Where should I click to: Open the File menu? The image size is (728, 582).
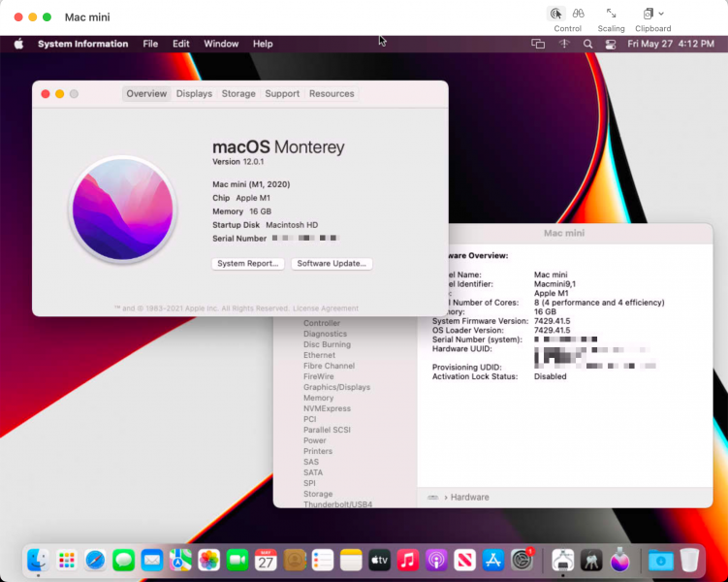(x=150, y=44)
